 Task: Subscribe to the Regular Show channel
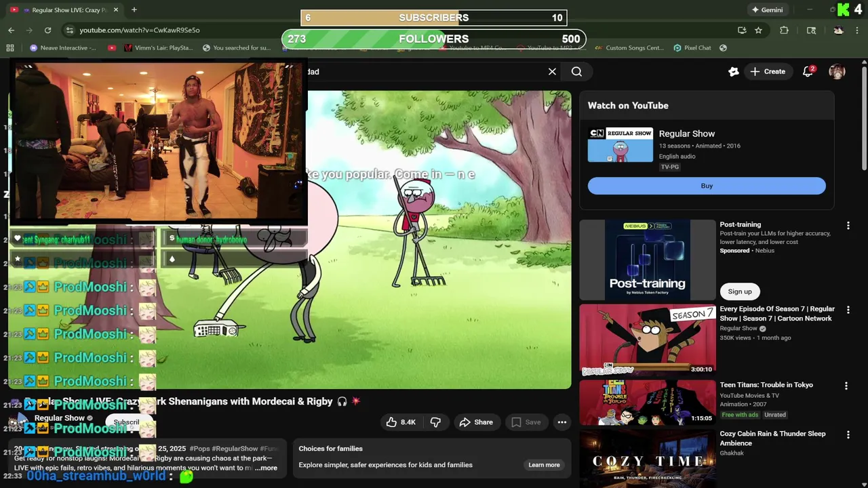point(126,422)
